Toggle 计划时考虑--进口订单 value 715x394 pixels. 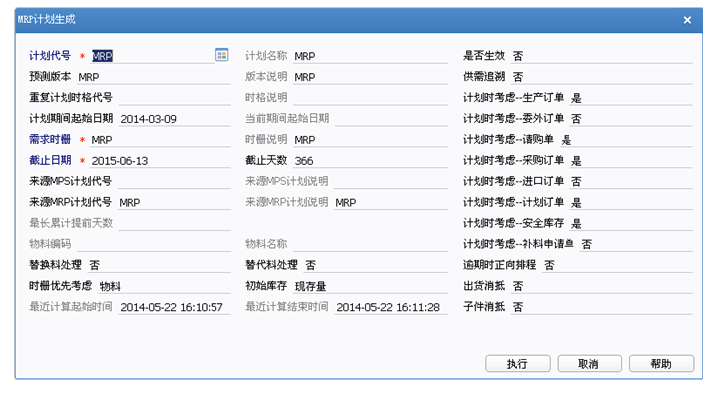(x=631, y=181)
